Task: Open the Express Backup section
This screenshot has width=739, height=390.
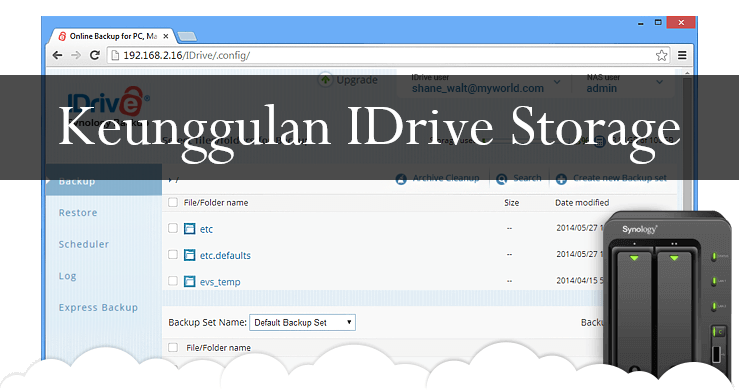Action: coord(98,307)
